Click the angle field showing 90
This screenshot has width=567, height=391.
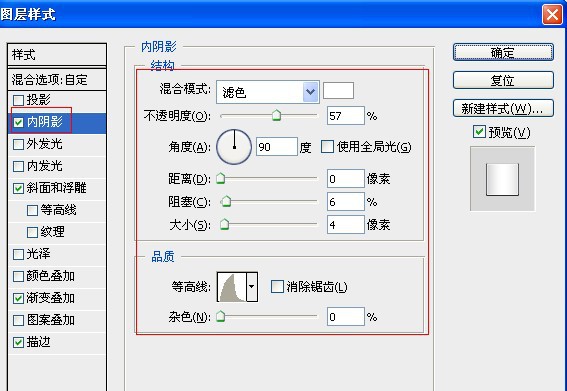tap(277, 147)
